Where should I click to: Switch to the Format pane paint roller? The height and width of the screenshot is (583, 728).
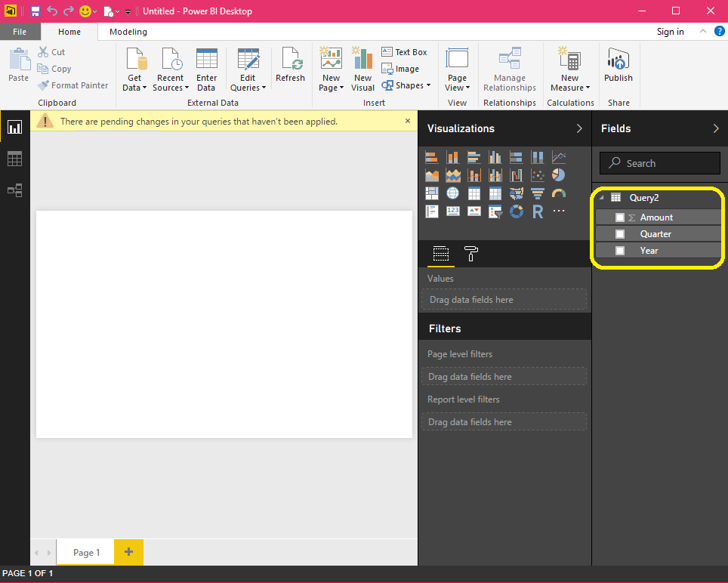pos(471,254)
